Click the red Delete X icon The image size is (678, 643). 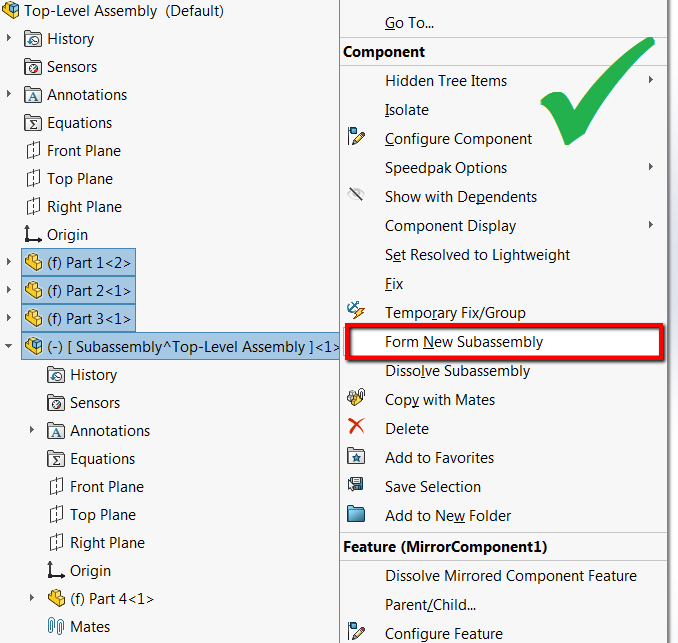pos(356,426)
